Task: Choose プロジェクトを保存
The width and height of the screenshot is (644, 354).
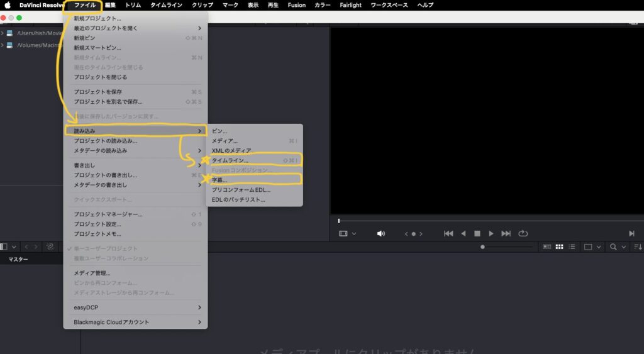Action: click(x=136, y=92)
